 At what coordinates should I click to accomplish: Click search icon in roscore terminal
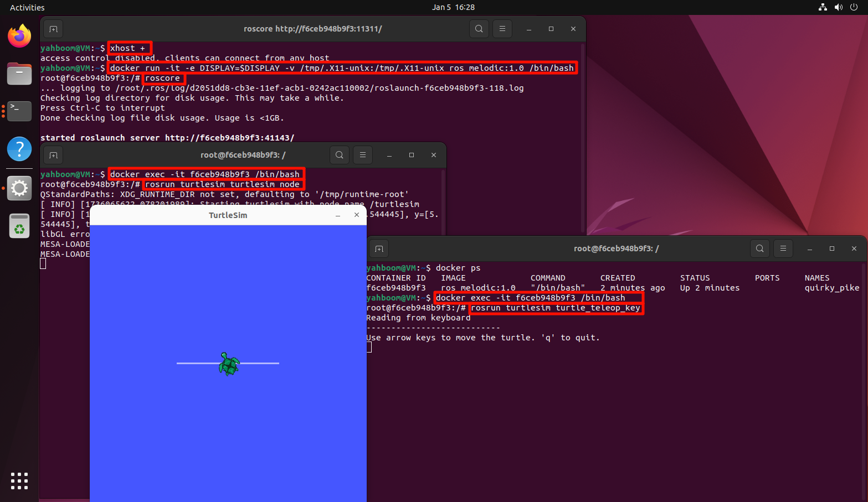(x=479, y=29)
